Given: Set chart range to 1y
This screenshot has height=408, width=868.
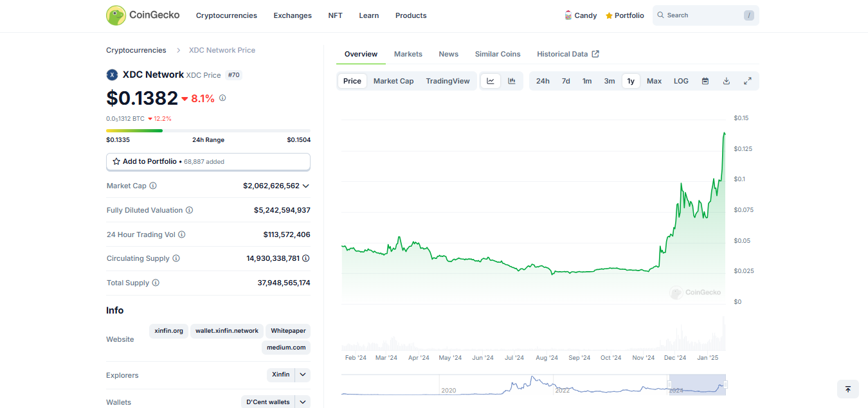Looking at the screenshot, I should click(x=631, y=81).
